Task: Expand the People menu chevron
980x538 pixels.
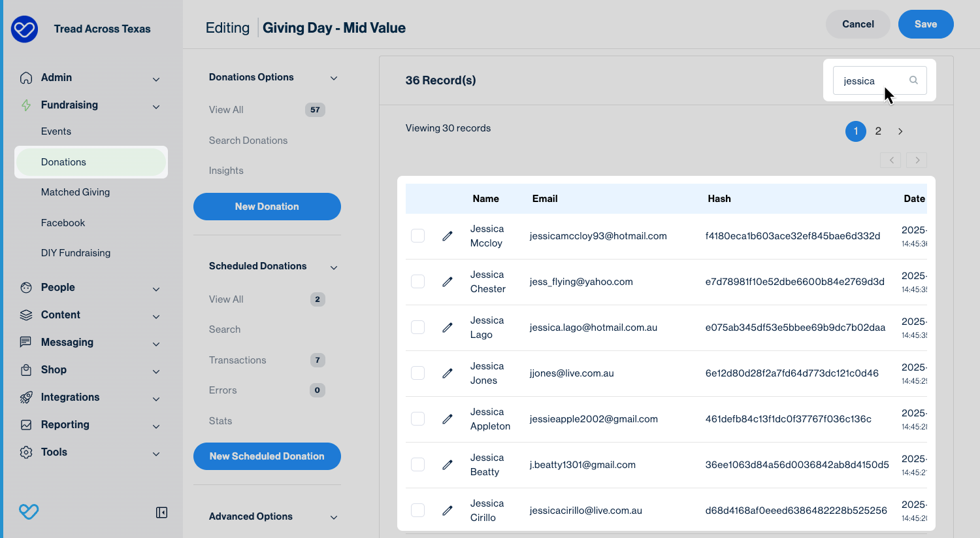Action: [x=156, y=289]
